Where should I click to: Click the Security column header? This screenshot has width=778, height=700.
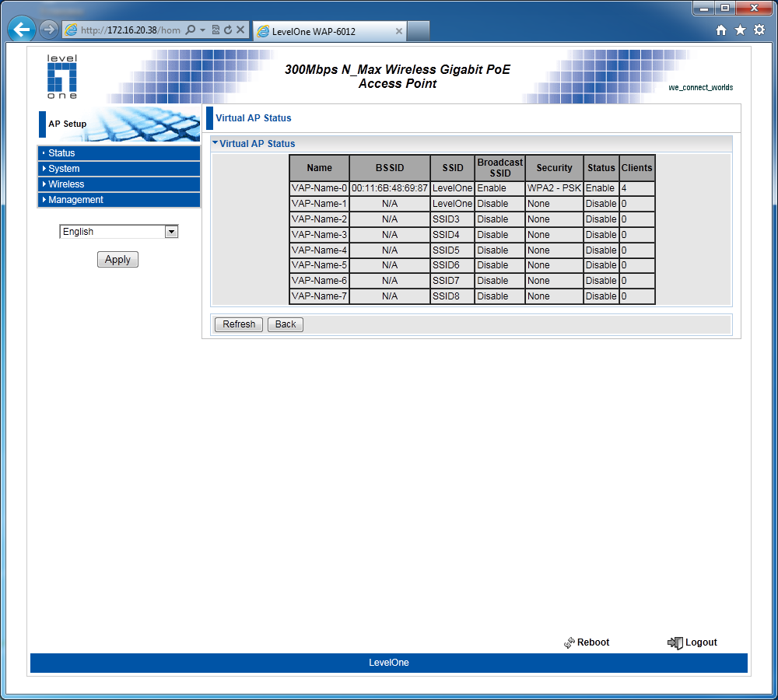[x=554, y=168]
